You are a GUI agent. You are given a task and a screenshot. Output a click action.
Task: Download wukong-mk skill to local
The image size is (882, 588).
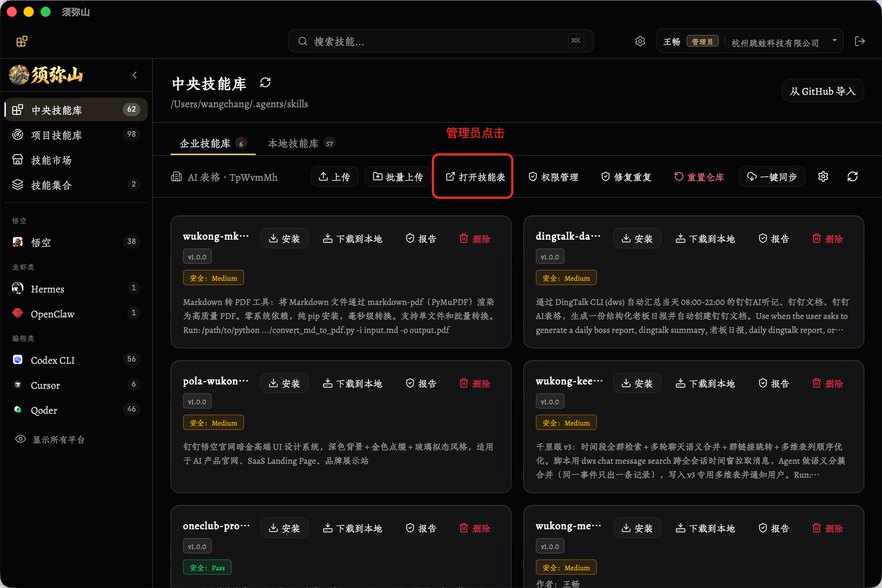click(x=352, y=239)
